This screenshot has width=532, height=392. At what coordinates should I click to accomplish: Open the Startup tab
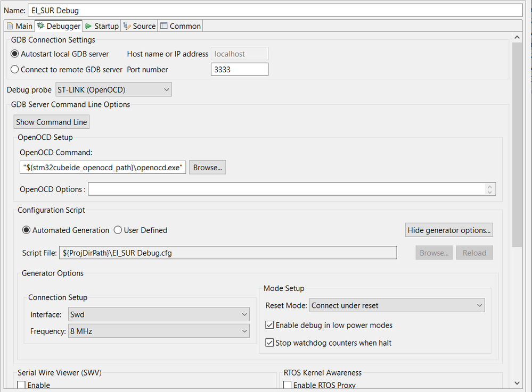[102, 26]
